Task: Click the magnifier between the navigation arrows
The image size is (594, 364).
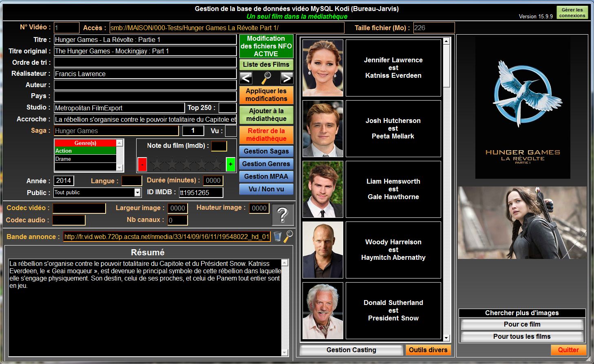Action: pyautogui.click(x=266, y=78)
